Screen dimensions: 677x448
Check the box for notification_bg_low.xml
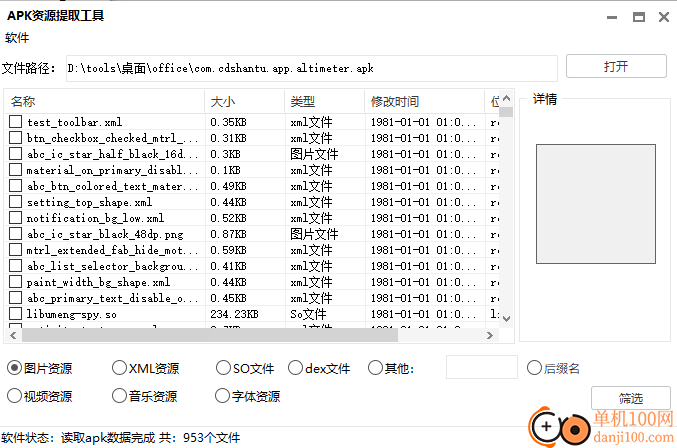point(16,218)
